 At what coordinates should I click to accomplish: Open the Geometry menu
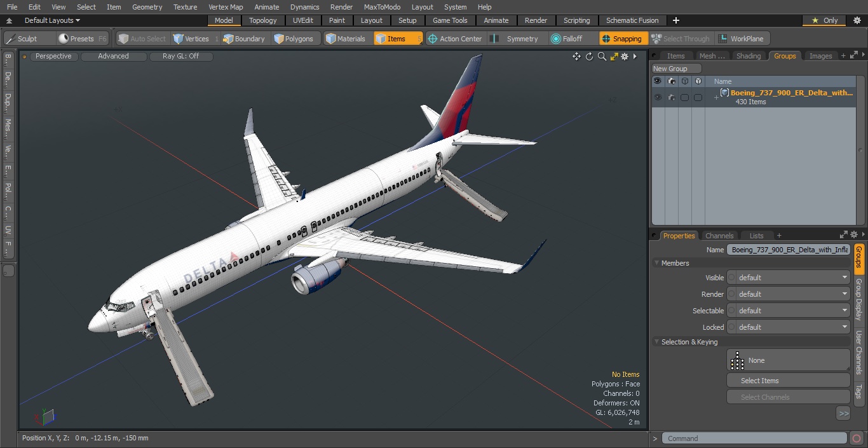(147, 7)
